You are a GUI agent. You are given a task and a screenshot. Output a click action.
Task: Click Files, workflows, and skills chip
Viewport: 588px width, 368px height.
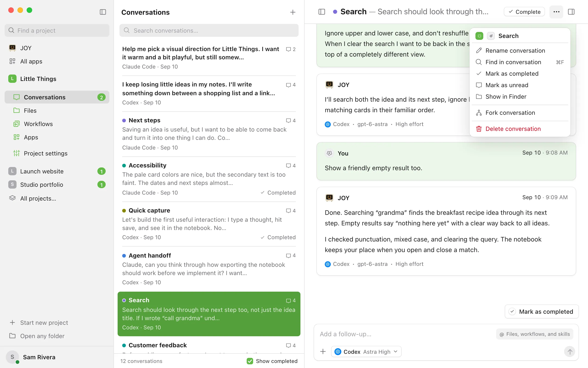[534, 334]
